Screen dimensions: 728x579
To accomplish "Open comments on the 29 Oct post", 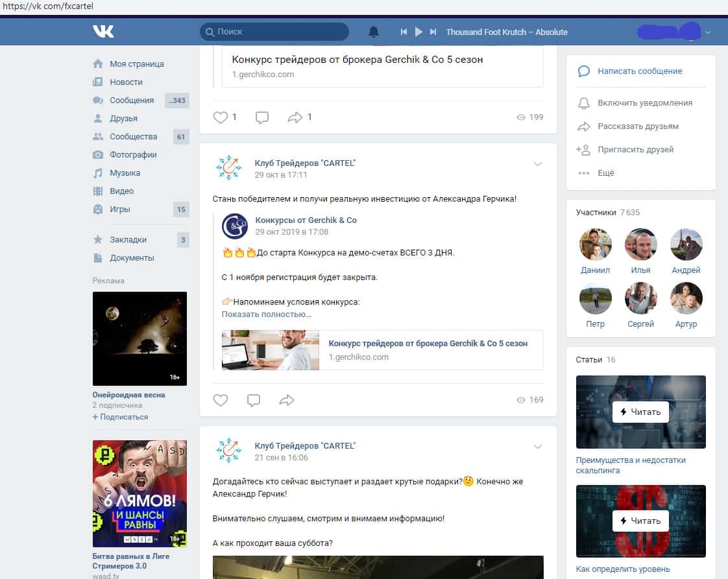I will [254, 400].
